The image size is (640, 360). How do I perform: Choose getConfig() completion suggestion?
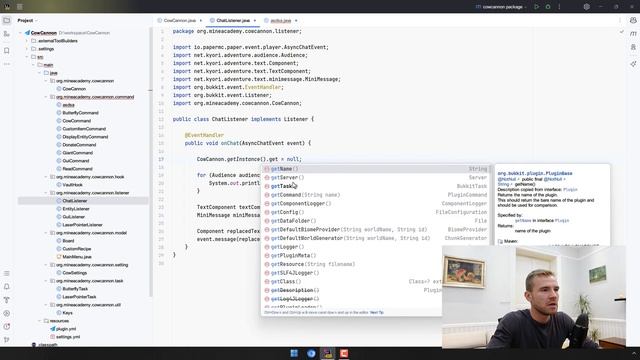click(376, 212)
